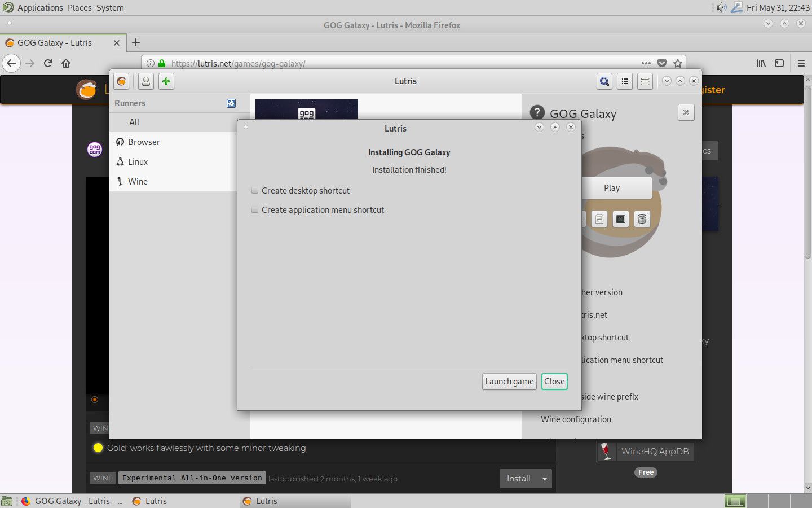Image resolution: width=812 pixels, height=508 pixels.
Task: Tick the Create desktop shortcut checkbox
Action: pyautogui.click(x=255, y=191)
